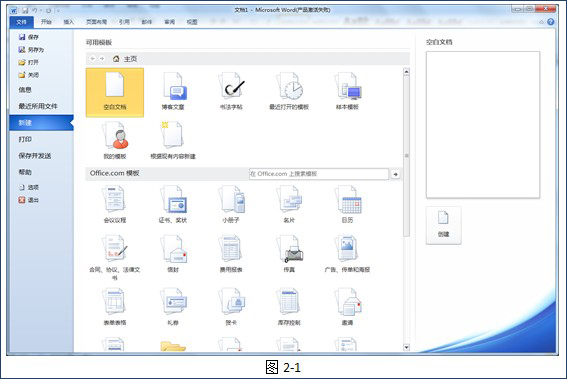
Task: Open 我的模板 my templates
Action: click(115, 141)
